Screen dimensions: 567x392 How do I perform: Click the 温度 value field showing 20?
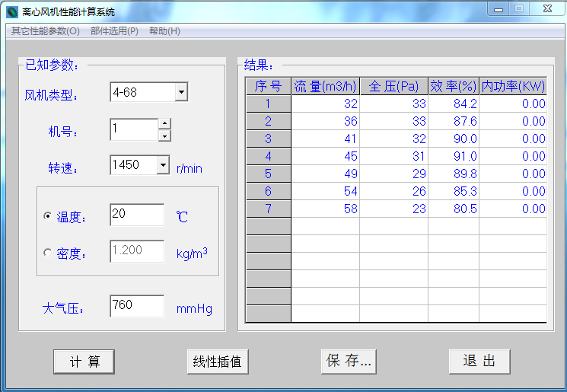click(137, 215)
